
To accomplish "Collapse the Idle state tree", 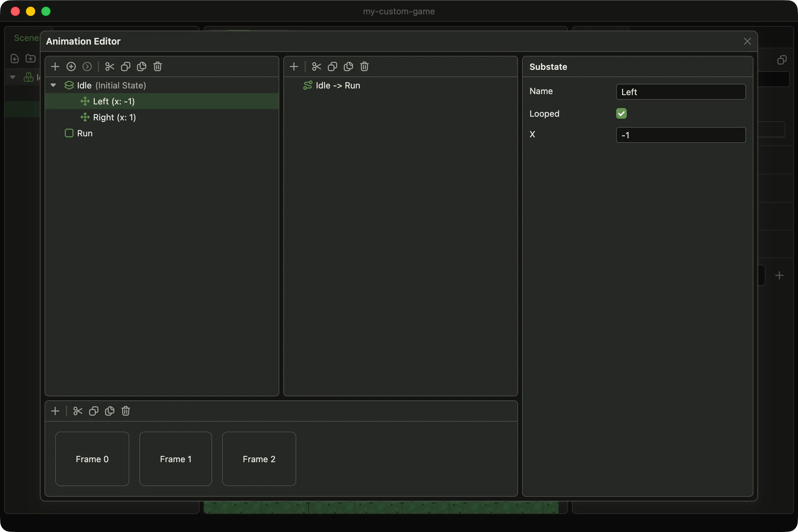I will 53,85.
